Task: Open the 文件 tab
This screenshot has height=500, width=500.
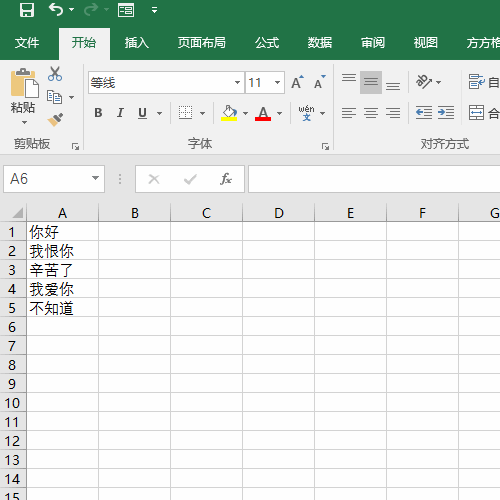Action: click(x=27, y=43)
